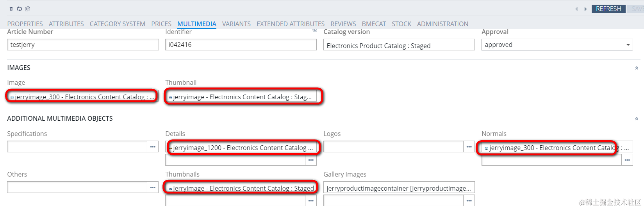Select the jerryproductimagecontainer gallery entry
This screenshot has width=644, height=209.
(399, 188)
